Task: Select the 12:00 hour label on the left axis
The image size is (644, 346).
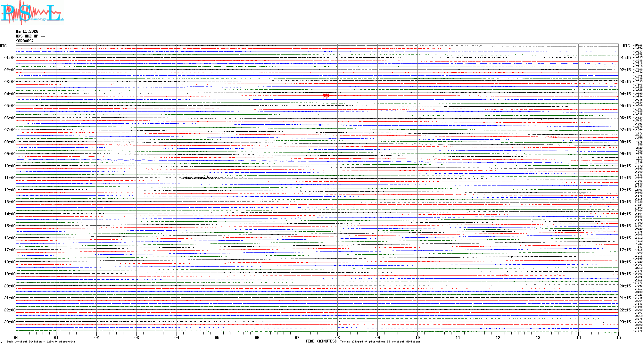Action: 10,190
